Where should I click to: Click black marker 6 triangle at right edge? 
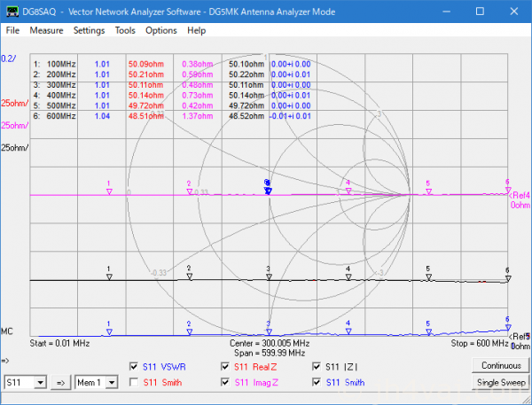point(507,276)
